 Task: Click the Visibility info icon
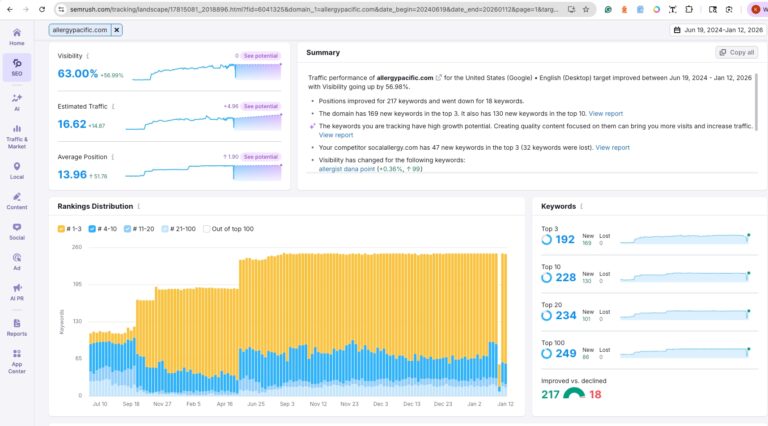pyautogui.click(x=88, y=56)
